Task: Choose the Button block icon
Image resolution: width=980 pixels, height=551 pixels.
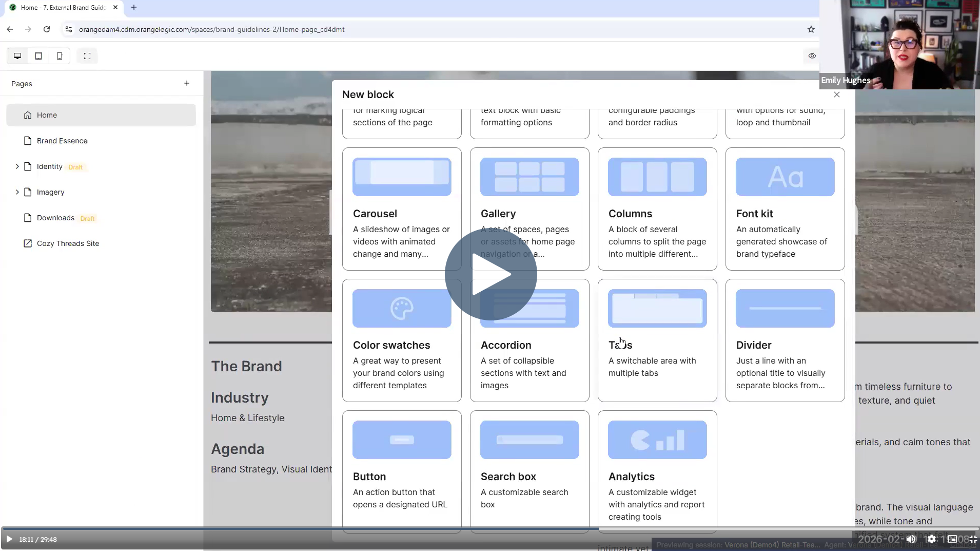Action: pos(402,440)
